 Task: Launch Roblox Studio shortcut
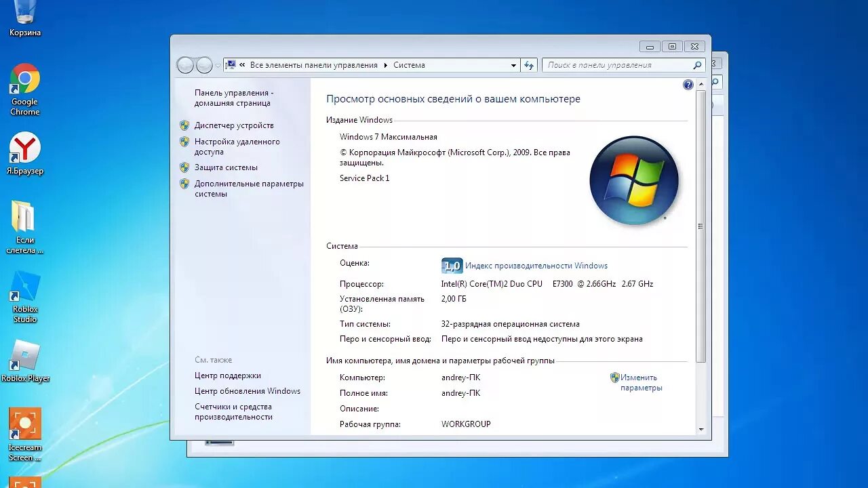[25, 296]
